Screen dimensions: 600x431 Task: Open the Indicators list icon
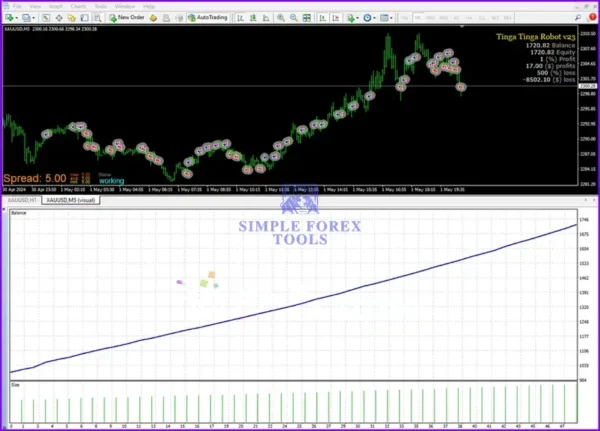tap(351, 18)
